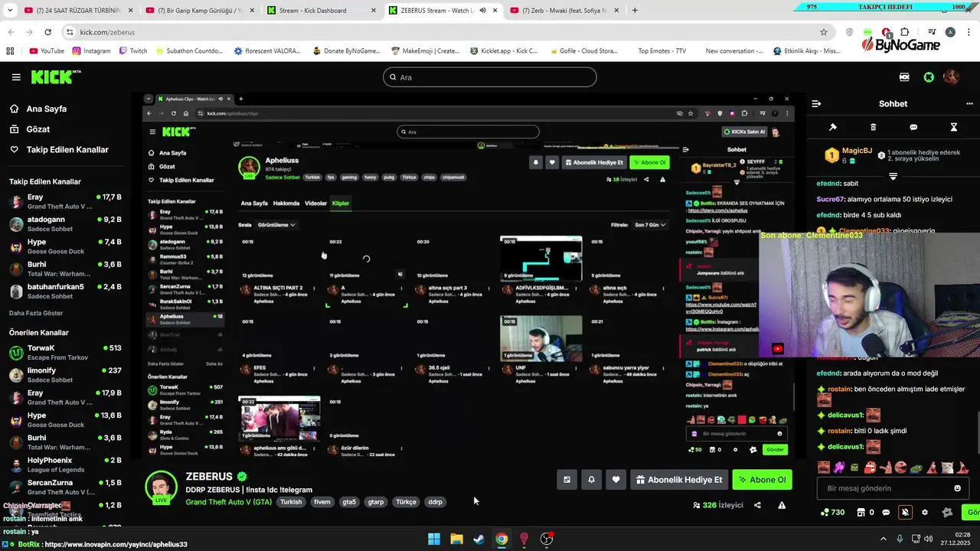Image resolution: width=980 pixels, height=551 pixels.
Task: Click the green K Kicks icon in header
Action: [x=929, y=77]
